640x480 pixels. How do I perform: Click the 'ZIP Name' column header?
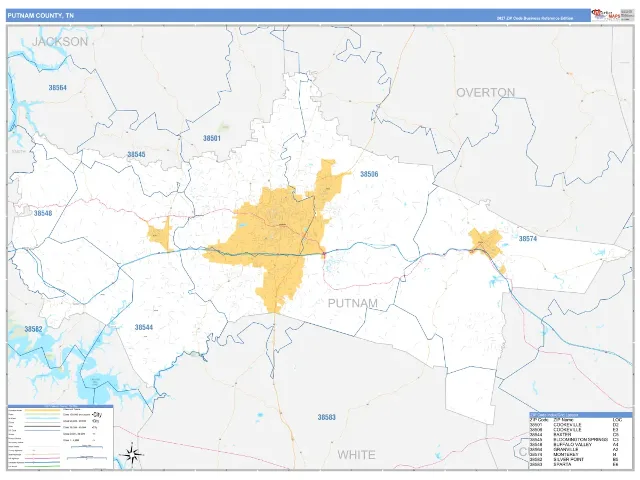(x=563, y=420)
